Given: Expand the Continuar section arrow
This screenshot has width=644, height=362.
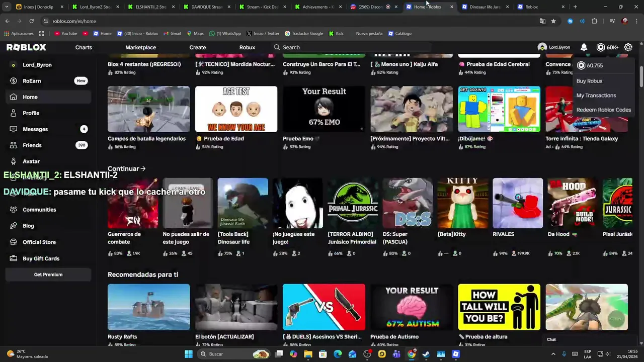Looking at the screenshot, I should 143,169.
